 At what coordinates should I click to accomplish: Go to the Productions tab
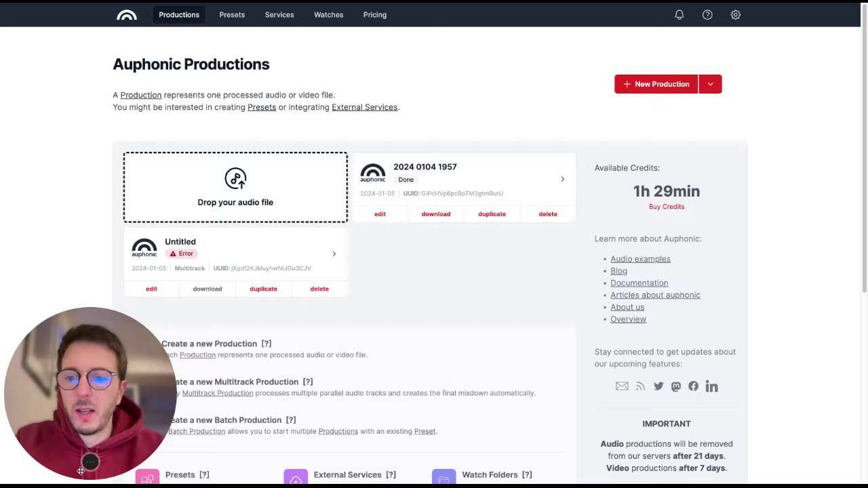179,15
